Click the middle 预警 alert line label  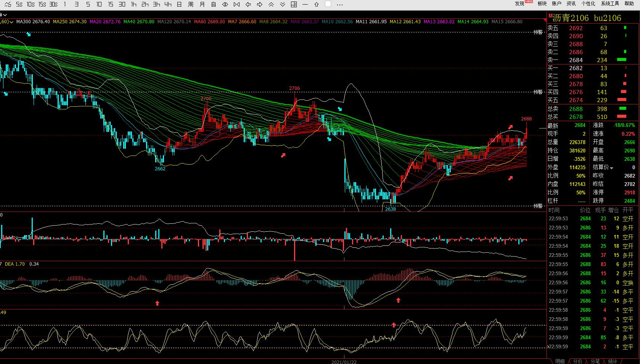pos(538,92)
